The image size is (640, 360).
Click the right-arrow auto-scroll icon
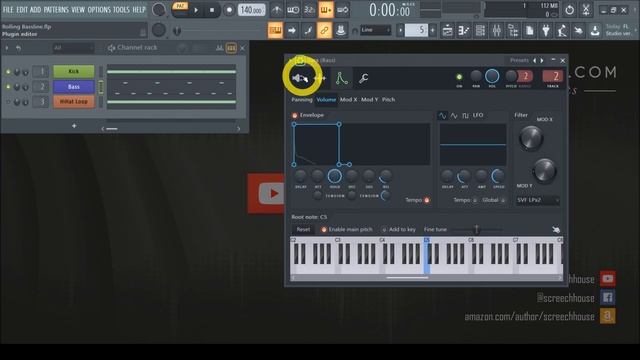tap(292, 30)
